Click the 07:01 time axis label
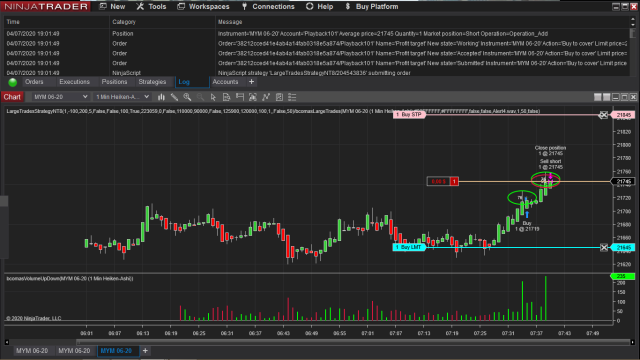Image resolution: width=640 pixels, height=360 pixels. click(x=367, y=333)
